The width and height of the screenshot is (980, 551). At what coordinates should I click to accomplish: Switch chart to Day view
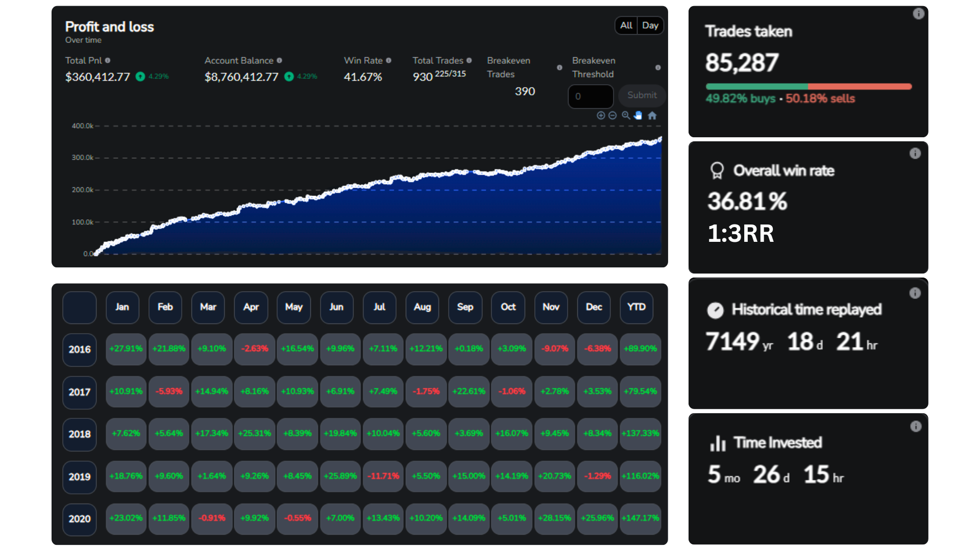point(650,26)
